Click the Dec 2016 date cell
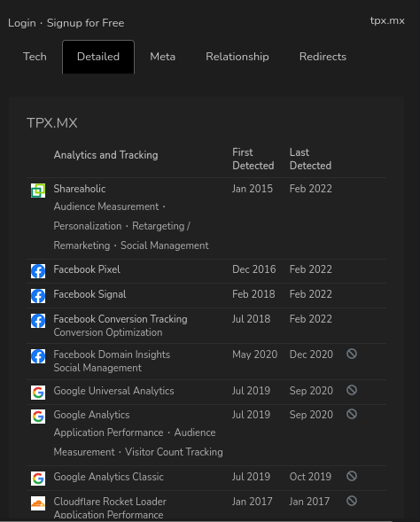 [x=254, y=269]
